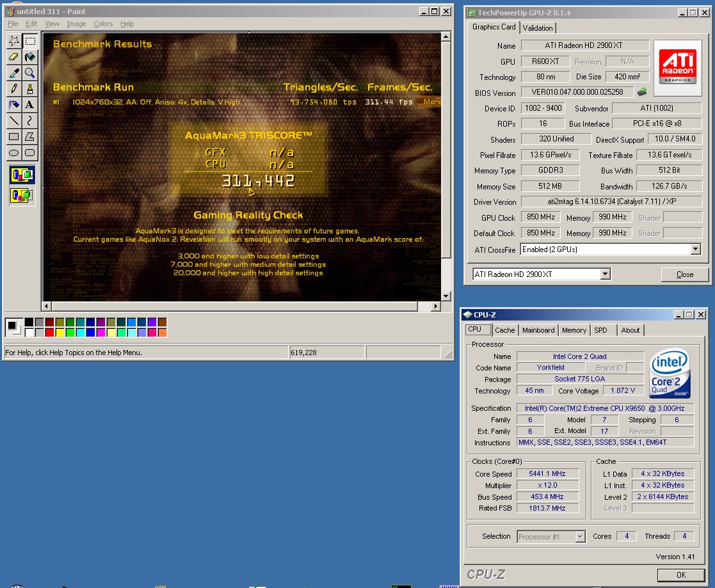Pick the yellow color swatch in palette
Screen dimensions: 715x588
click(60, 333)
